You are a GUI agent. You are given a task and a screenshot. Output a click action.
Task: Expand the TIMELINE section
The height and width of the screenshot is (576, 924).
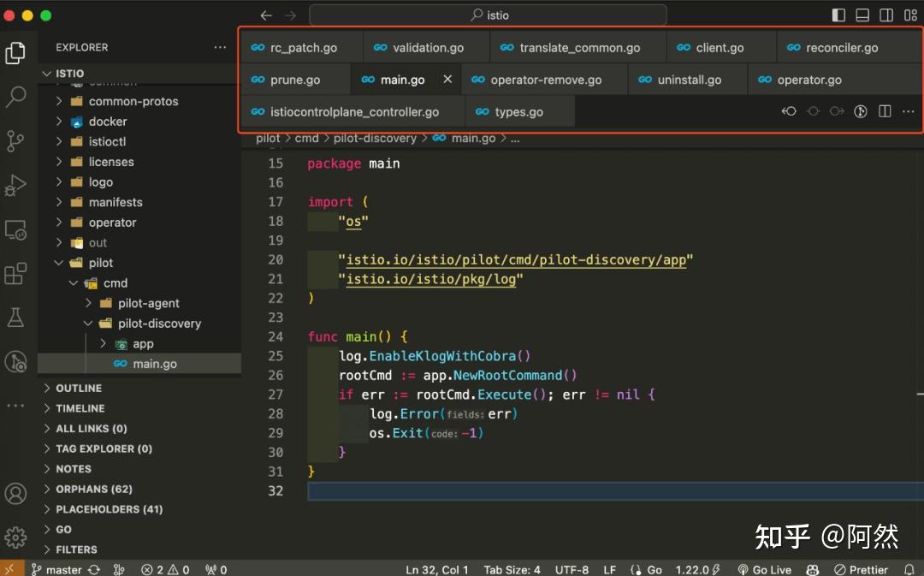pyautogui.click(x=81, y=408)
